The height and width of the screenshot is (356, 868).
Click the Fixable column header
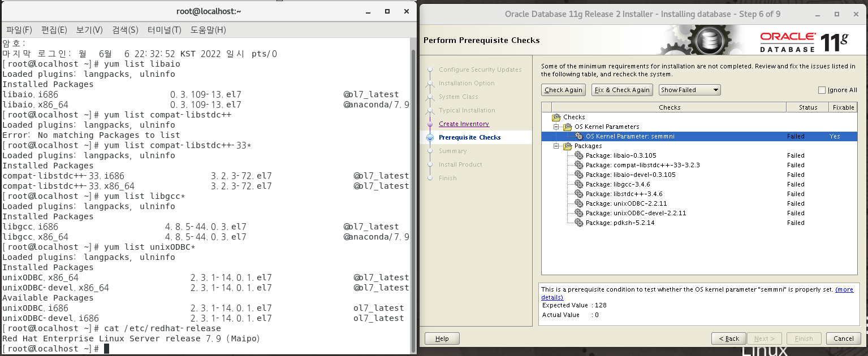(x=843, y=107)
